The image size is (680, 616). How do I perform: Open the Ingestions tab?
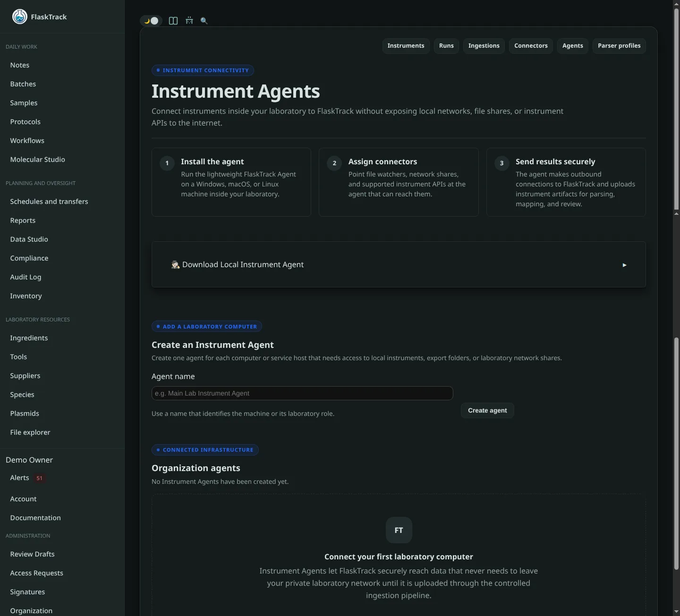484,46
